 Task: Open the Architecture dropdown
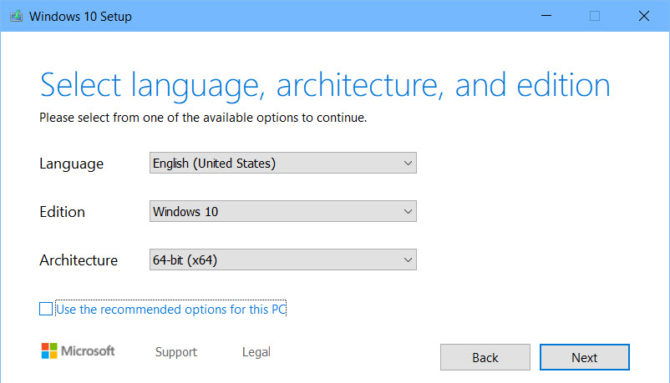(283, 259)
